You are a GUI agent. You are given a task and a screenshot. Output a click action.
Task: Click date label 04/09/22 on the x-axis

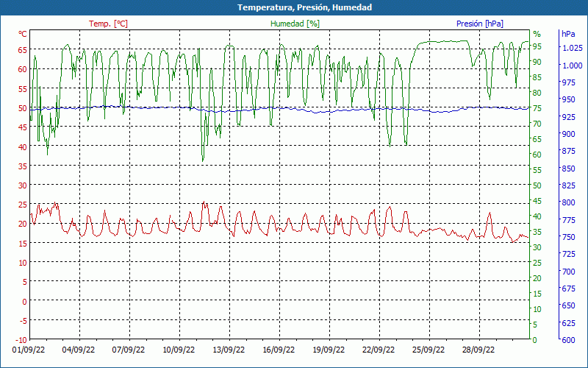click(79, 350)
